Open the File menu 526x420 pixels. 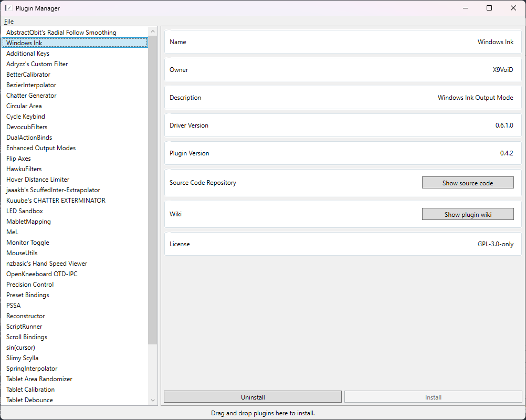(8, 21)
